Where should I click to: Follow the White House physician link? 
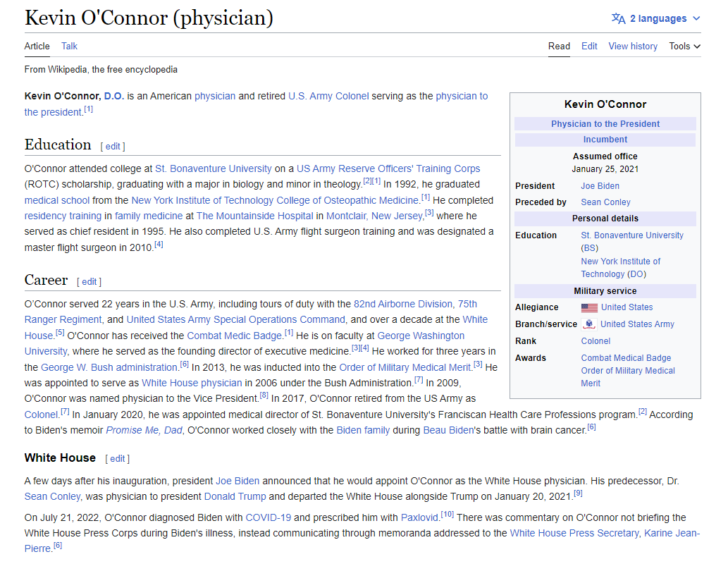click(x=192, y=383)
